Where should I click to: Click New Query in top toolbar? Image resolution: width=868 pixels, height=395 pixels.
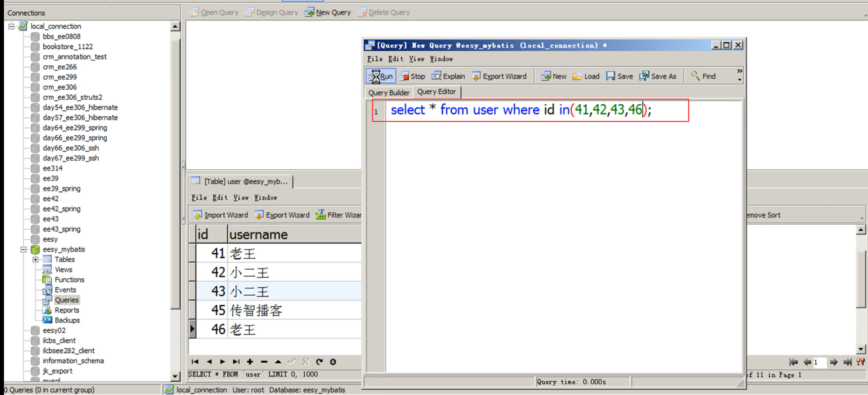(x=328, y=13)
